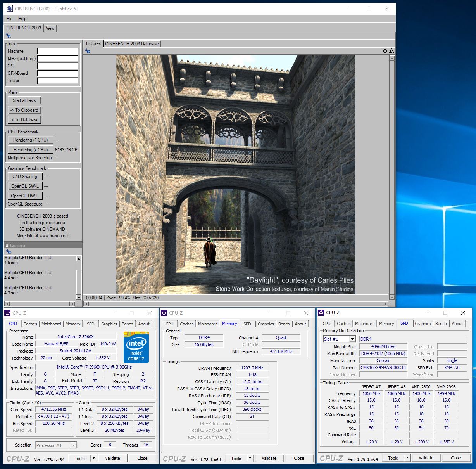This screenshot has height=469, width=476.
Task: Open CPU tab in SPD CPU-Z window
Action: coord(327,324)
